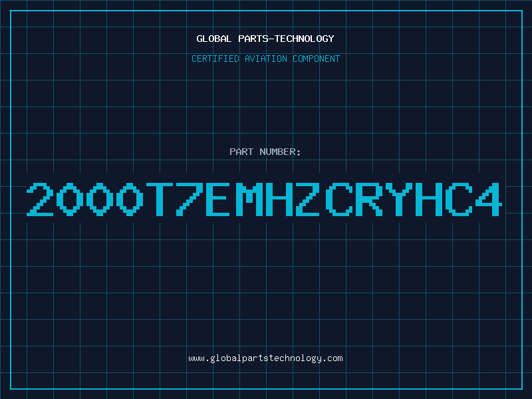Click the 'GLOBAL PARTS-TECHNOLOGY' heading
The image size is (532, 399).
[x=265, y=39]
